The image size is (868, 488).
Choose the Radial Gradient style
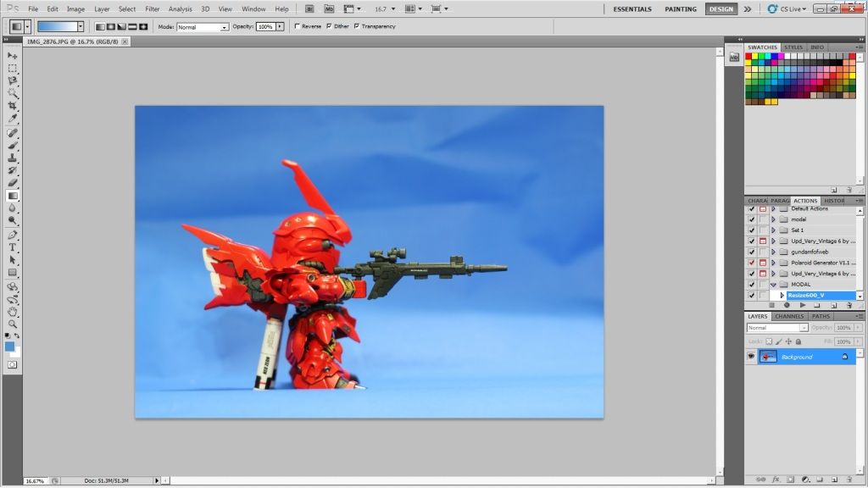click(x=111, y=26)
